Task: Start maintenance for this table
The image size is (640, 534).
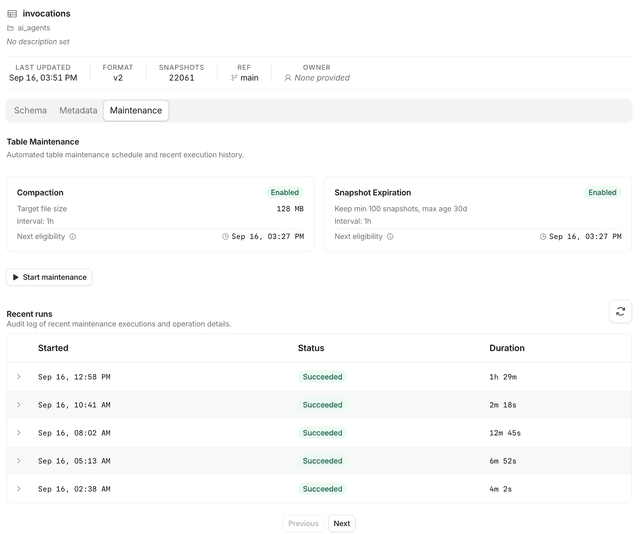Action: pyautogui.click(x=49, y=277)
